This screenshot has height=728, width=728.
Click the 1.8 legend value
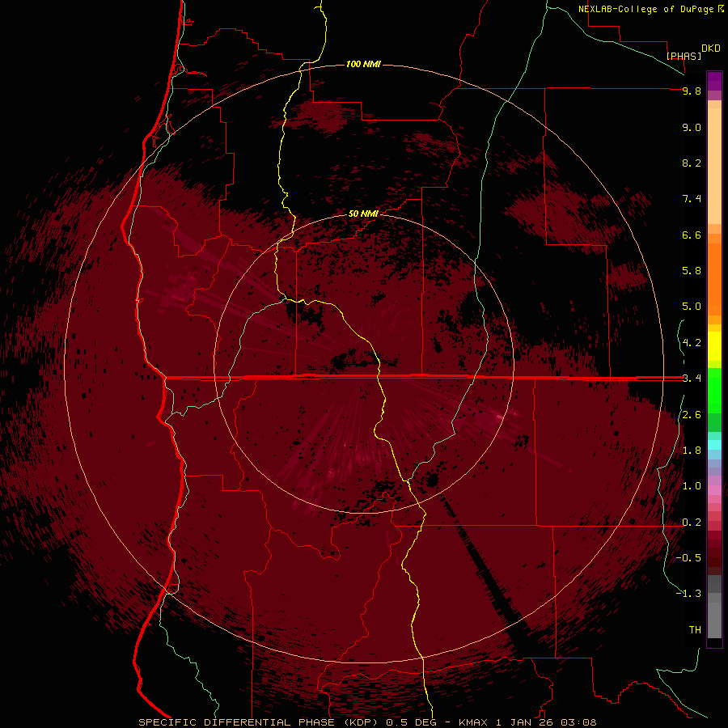[x=692, y=451]
